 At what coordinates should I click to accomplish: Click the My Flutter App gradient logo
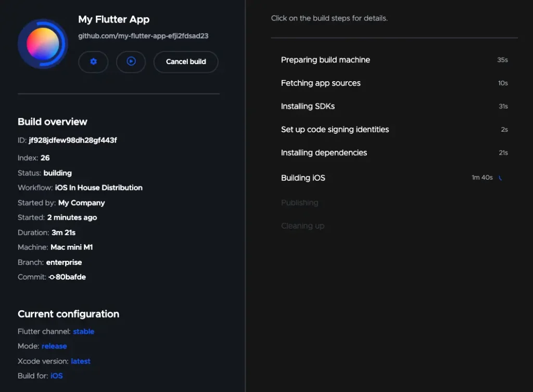pyautogui.click(x=43, y=44)
